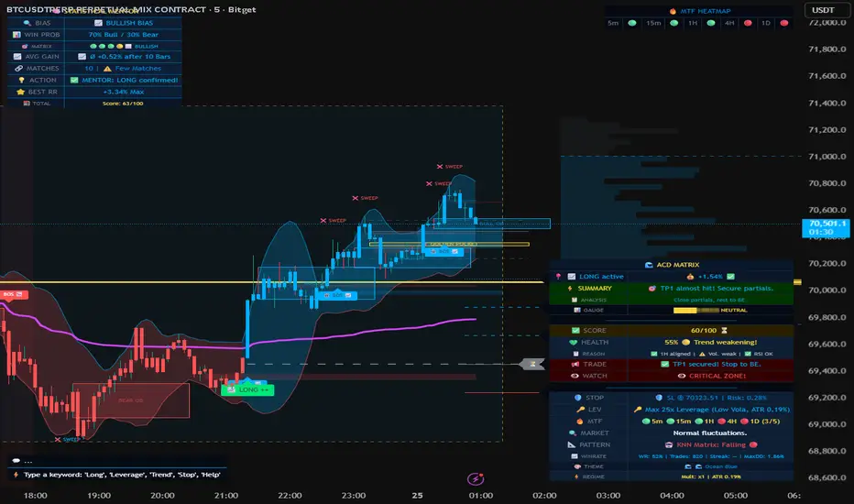Click the lightning icon beside SUMMARY
Viewport: 854px width, 504px height.
[570, 289]
